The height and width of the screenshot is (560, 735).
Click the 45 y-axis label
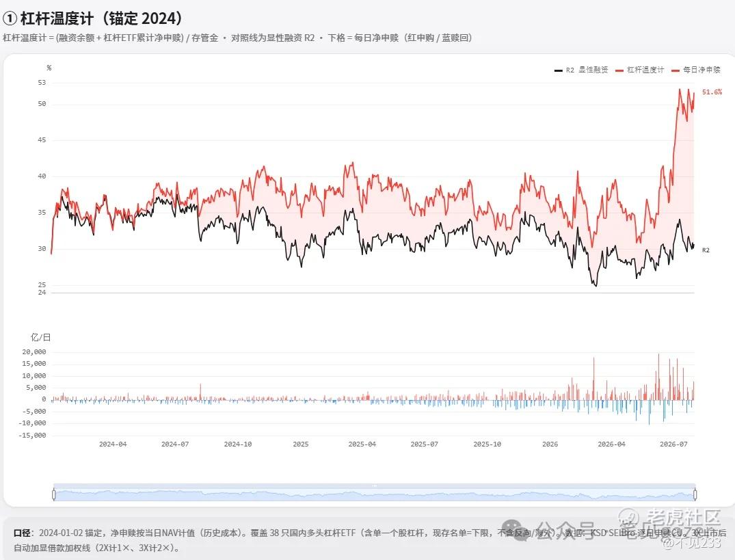click(x=42, y=140)
